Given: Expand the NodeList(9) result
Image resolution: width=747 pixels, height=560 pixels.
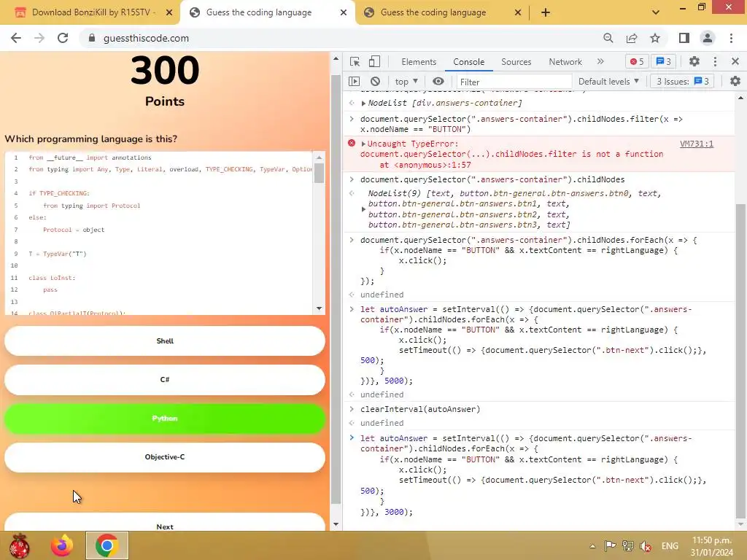Looking at the screenshot, I should (x=363, y=209).
